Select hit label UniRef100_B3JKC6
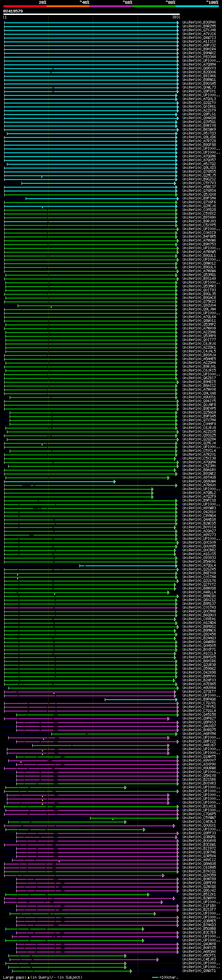Screen dimensions: 222x980 tap(199, 807)
